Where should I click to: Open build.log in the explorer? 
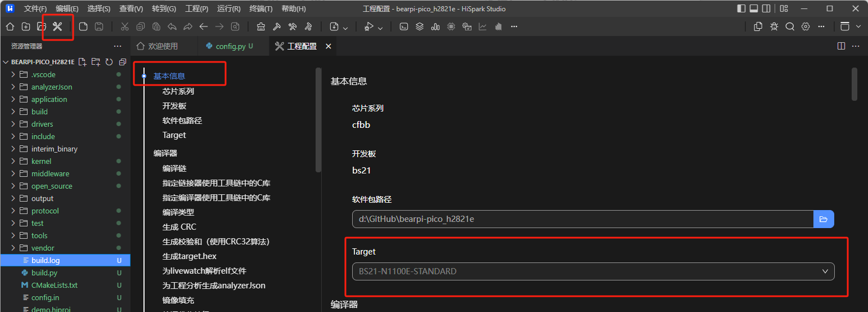65,260
